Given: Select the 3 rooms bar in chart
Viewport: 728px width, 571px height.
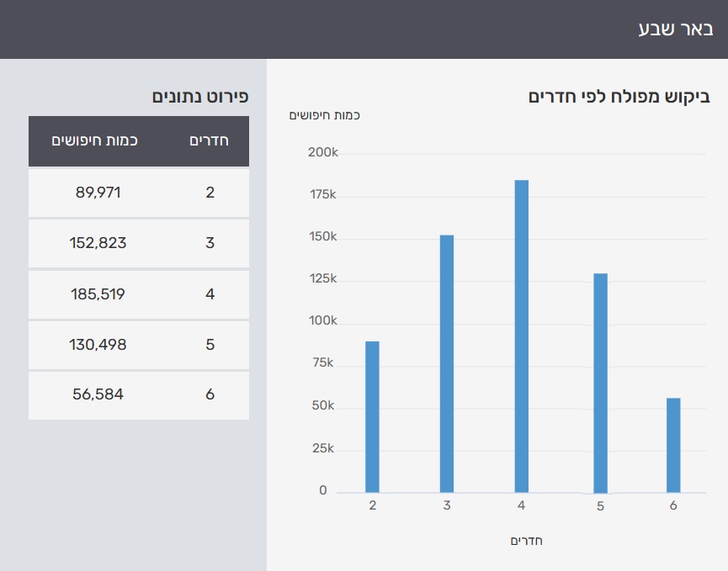Looking at the screenshot, I should (447, 363).
